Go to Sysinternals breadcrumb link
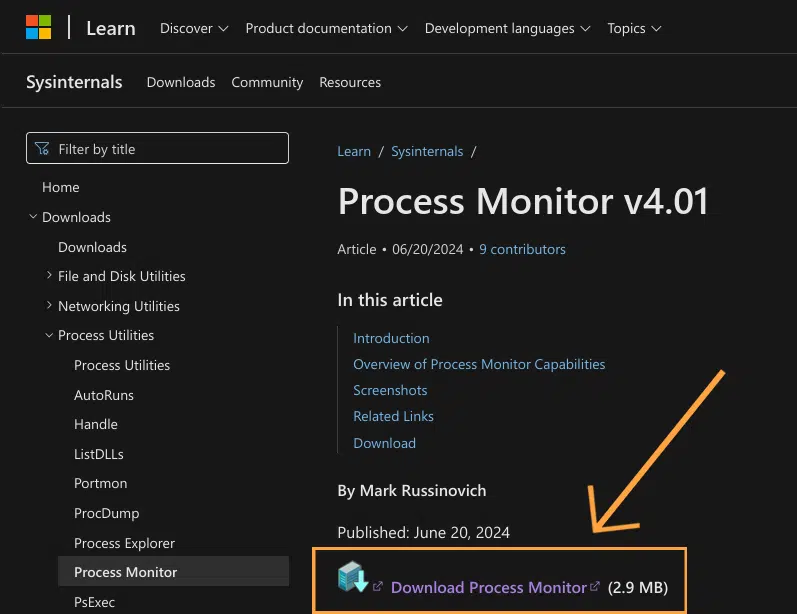This screenshot has width=797, height=614. click(x=427, y=151)
